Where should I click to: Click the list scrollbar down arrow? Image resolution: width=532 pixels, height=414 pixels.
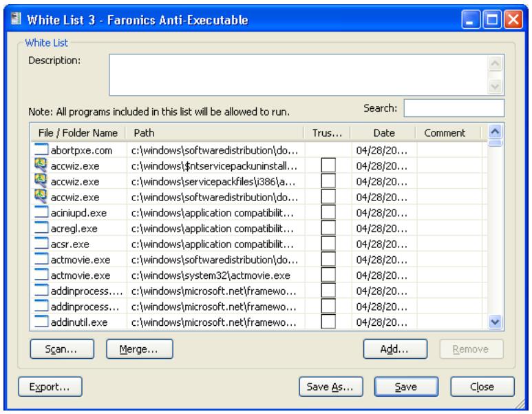[495, 321]
